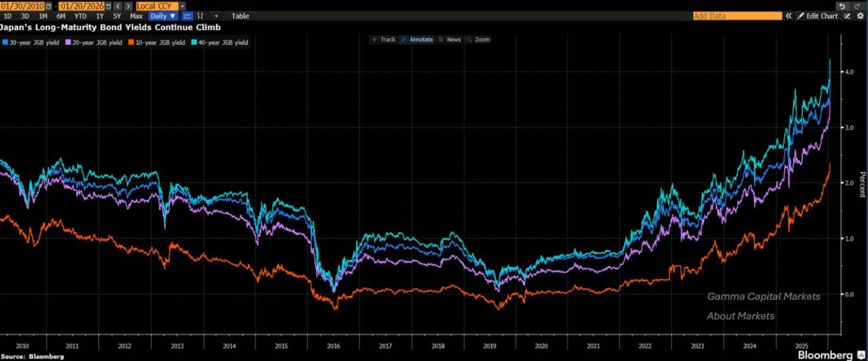Collapse panel with the double chevron icon

click(789, 16)
